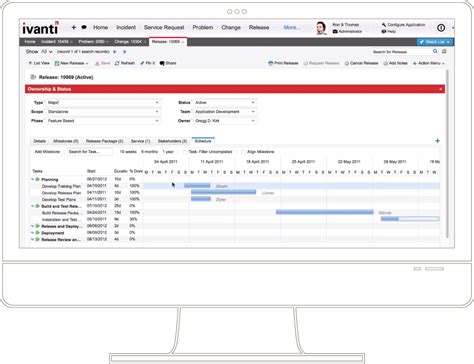Click the grid icon beside search magnifier
Screen dimensions: 474x364
pyautogui.click(x=444, y=51)
